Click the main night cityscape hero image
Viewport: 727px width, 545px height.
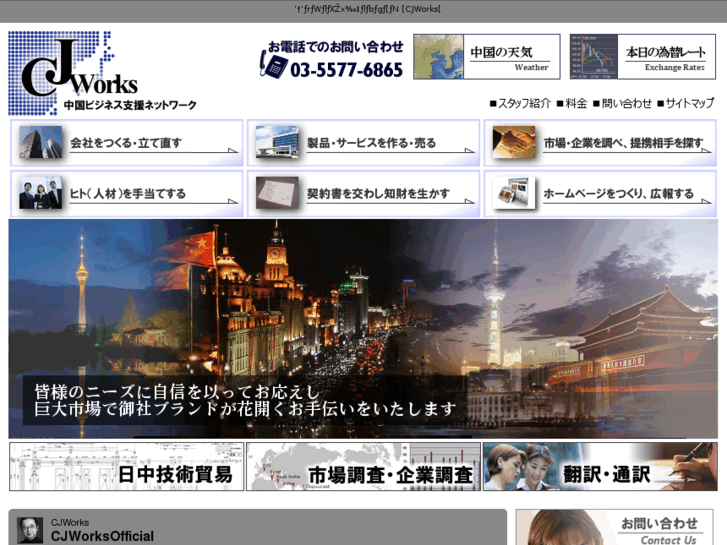pos(363,329)
